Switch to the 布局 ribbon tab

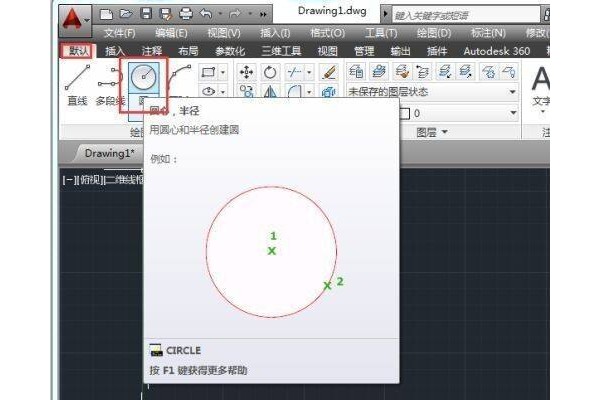[188, 51]
